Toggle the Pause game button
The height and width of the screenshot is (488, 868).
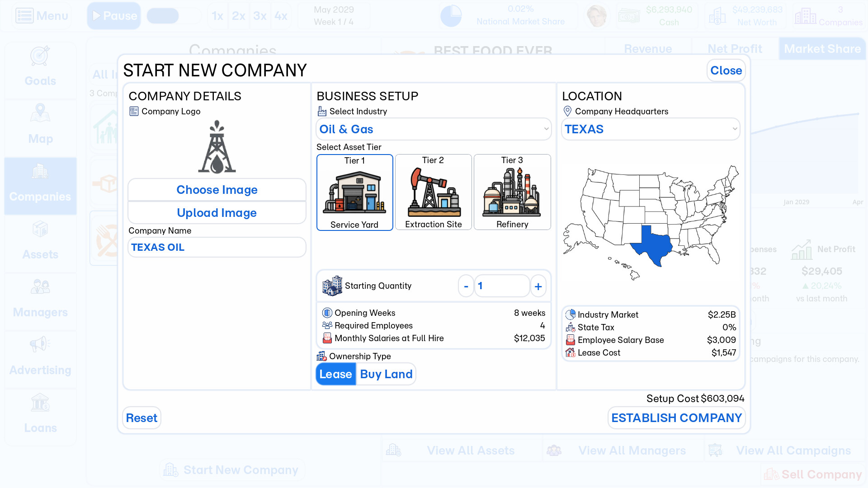(114, 16)
